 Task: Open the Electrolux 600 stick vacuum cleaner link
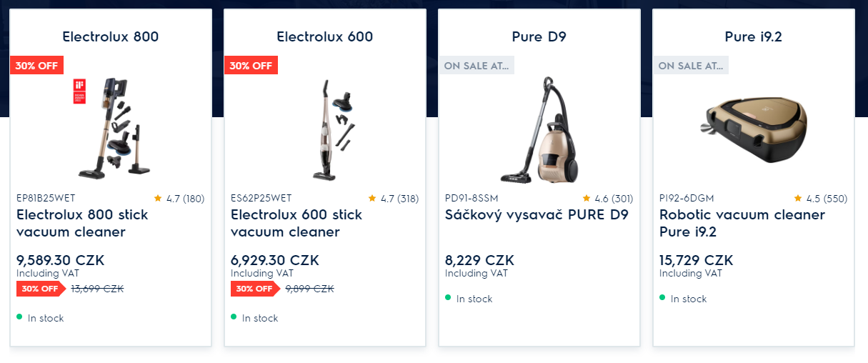point(296,224)
